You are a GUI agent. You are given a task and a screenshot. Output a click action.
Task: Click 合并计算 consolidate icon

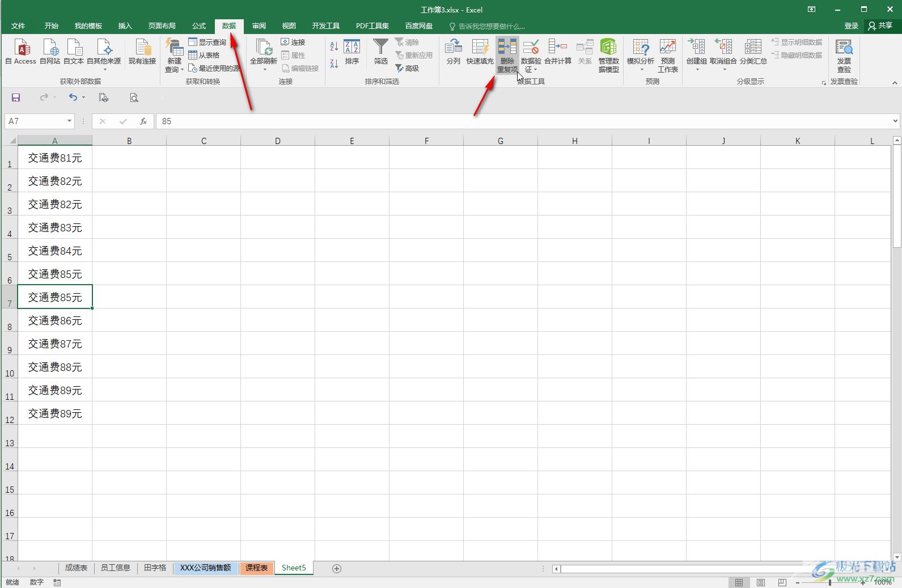pos(558,52)
